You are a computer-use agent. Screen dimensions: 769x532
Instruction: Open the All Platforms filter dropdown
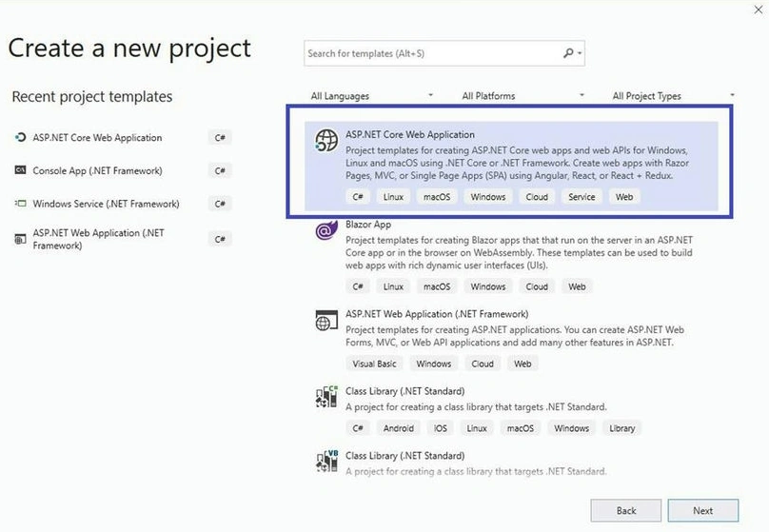(x=523, y=95)
